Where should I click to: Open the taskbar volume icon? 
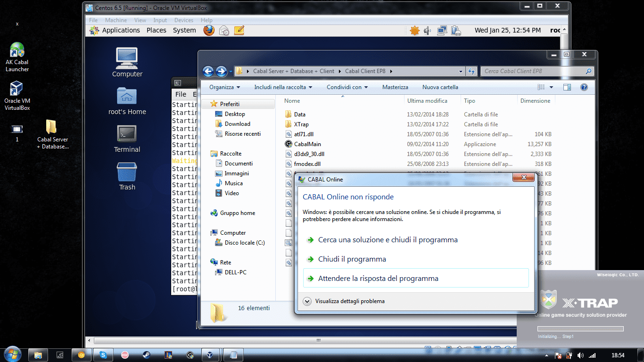(580, 355)
